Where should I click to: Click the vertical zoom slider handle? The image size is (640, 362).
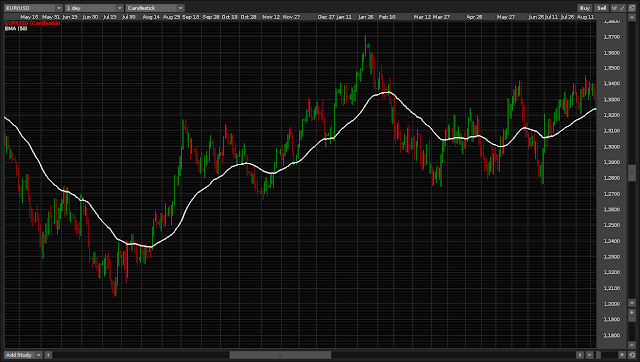pyautogui.click(x=632, y=319)
